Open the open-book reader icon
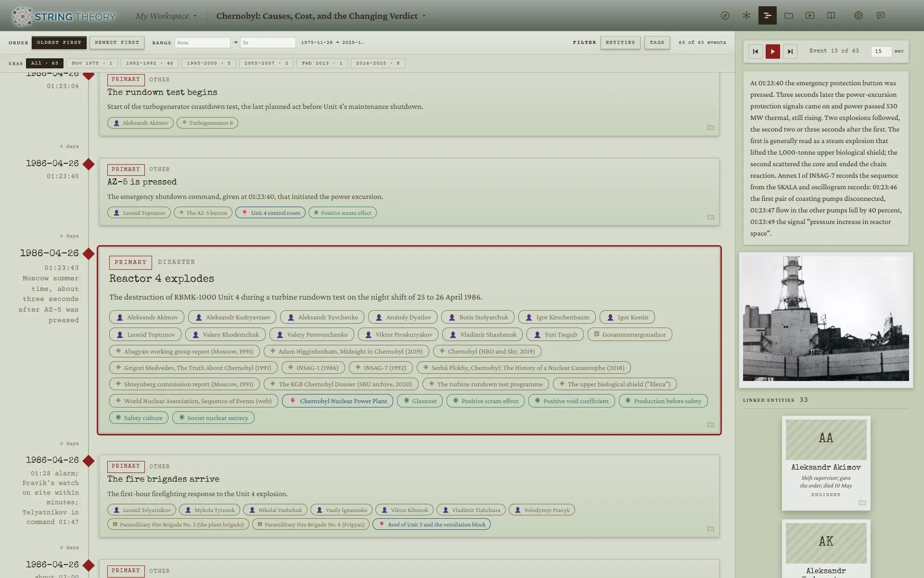This screenshot has height=578, width=924. click(831, 15)
